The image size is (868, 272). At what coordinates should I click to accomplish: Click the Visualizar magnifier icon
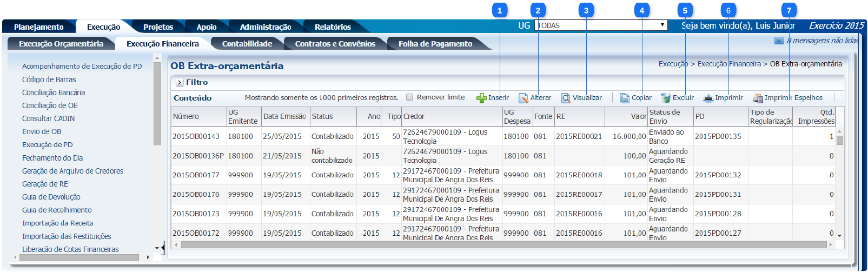[566, 98]
